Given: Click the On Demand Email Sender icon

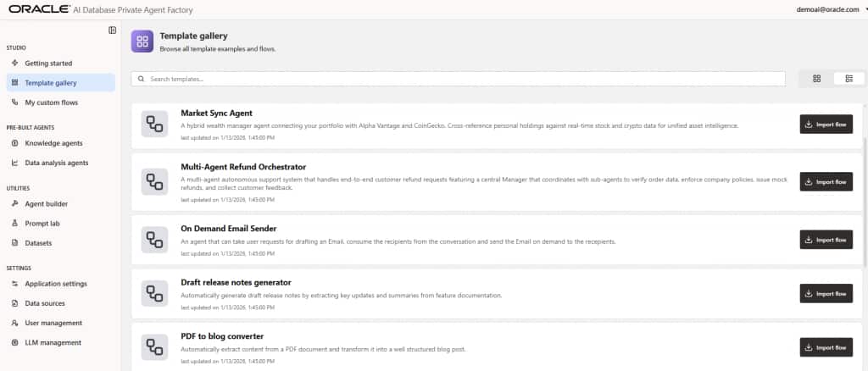Looking at the screenshot, I should coord(154,239).
